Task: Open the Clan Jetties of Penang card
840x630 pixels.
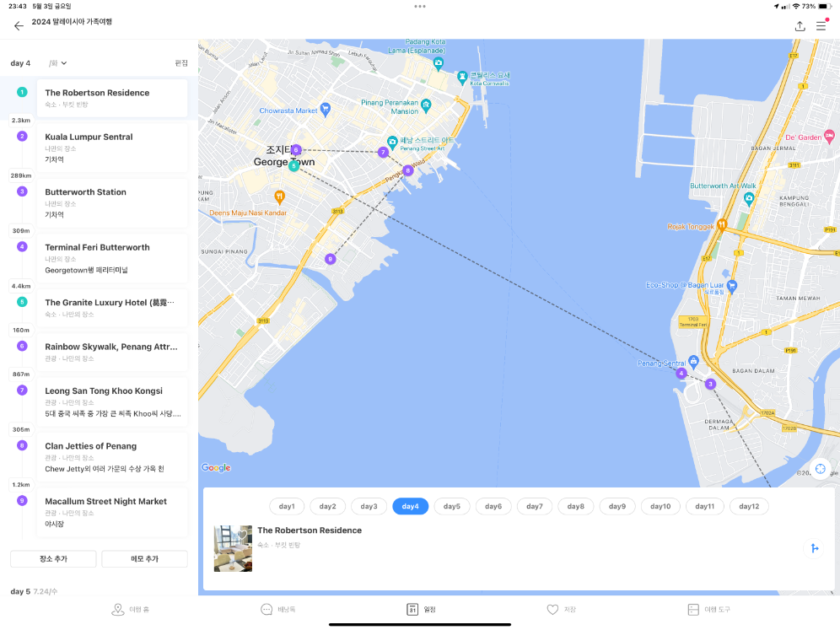Action: [x=112, y=457]
